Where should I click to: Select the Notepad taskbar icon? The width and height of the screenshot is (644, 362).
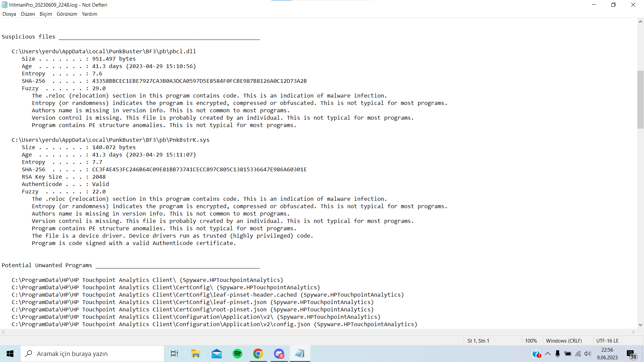pos(300,354)
